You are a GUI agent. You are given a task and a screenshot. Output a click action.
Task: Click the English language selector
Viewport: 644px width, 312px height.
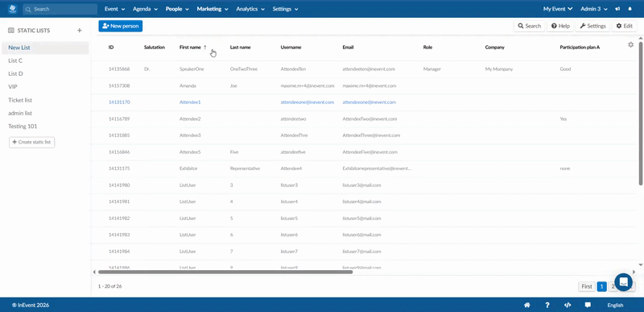tap(615, 305)
